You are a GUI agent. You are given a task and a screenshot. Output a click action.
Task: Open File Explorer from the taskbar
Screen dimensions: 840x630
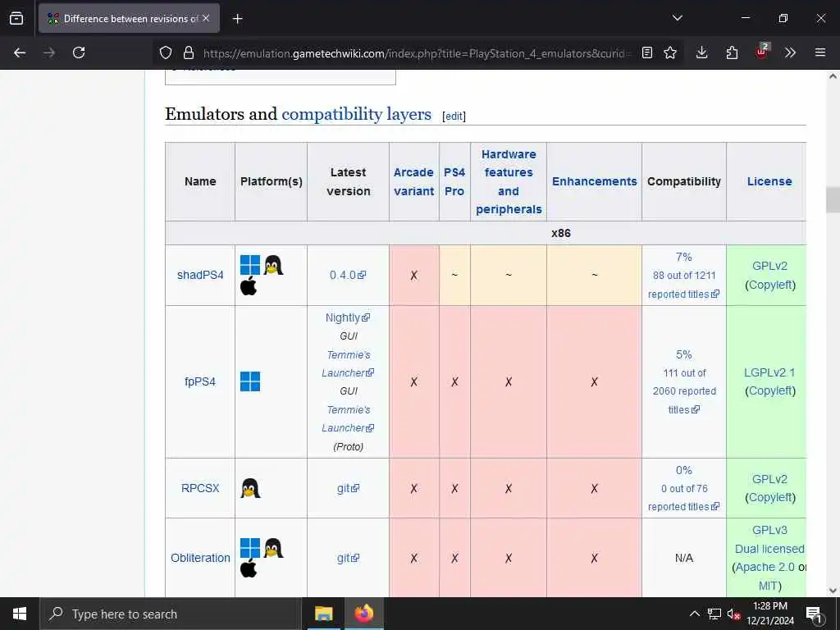[323, 614]
